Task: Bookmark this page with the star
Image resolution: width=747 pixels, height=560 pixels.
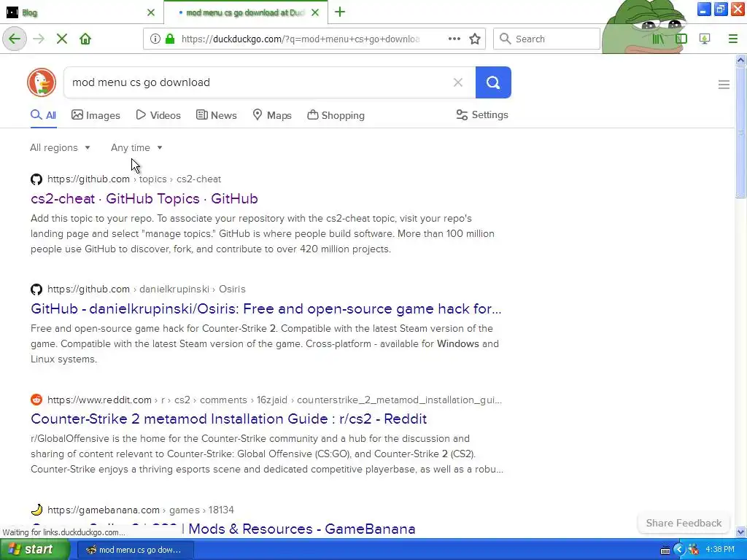Action: tap(474, 39)
